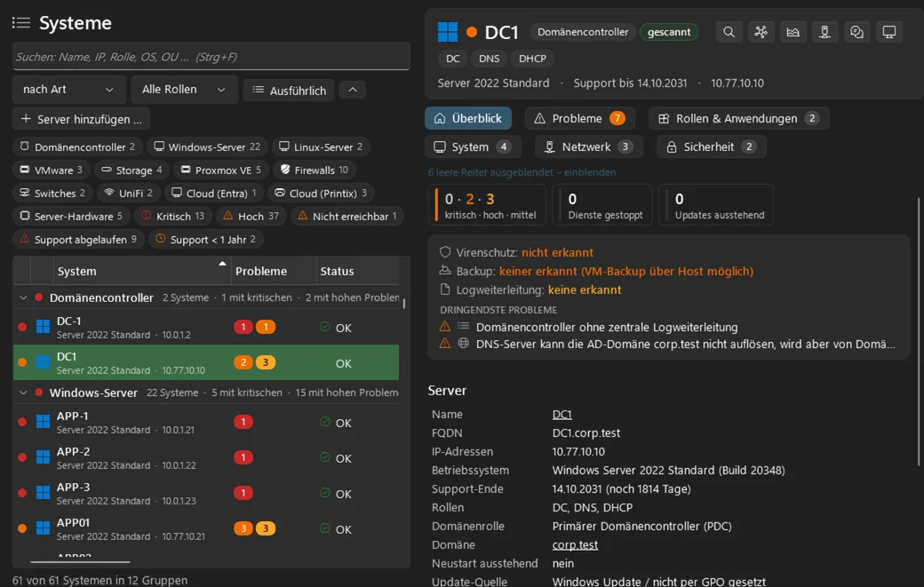This screenshot has width=924, height=587.
Task: Open the chat bubbles icon for DC1
Action: pos(856,32)
